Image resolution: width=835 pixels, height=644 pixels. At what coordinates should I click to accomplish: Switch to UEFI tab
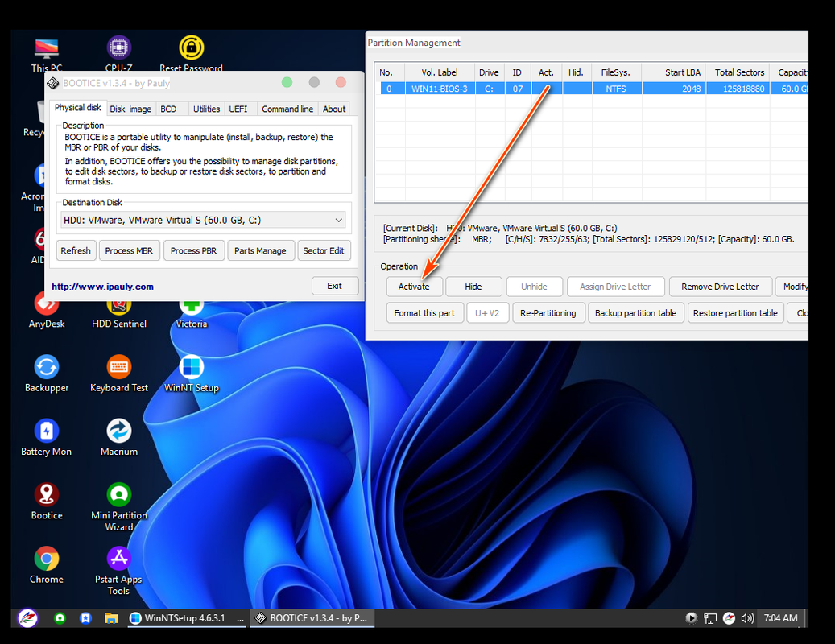click(x=238, y=109)
